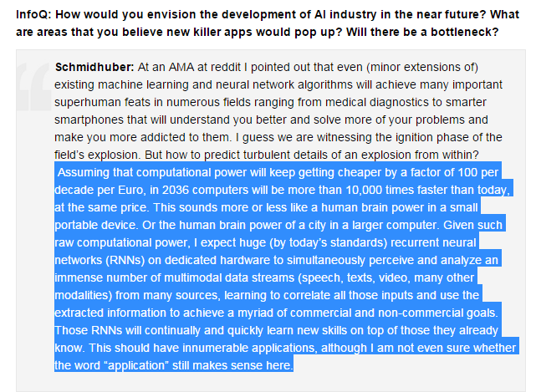Click the "InfoQ:" label in the question
The height and width of the screenshot is (392, 536).
[x=33, y=15]
